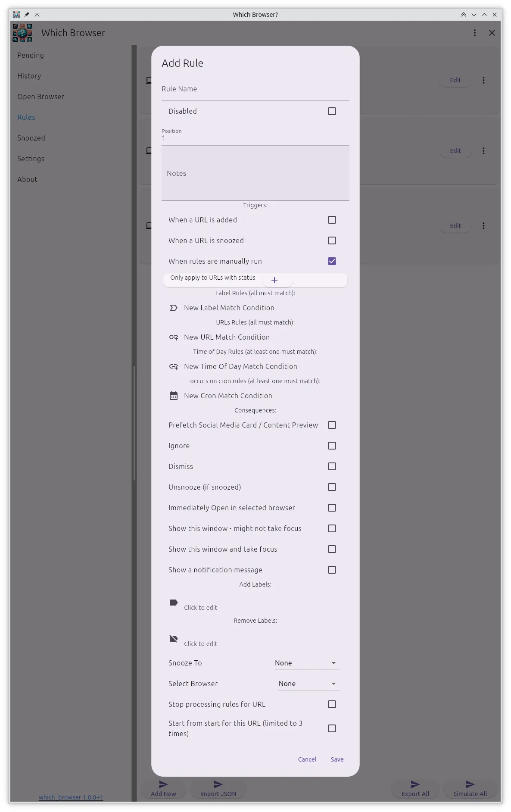Check Show this window and take focus
Image resolution: width=511 pixels, height=812 pixels.
tap(332, 549)
